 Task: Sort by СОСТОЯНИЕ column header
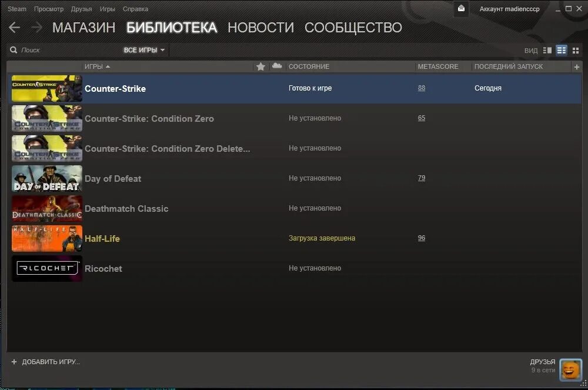(309, 66)
